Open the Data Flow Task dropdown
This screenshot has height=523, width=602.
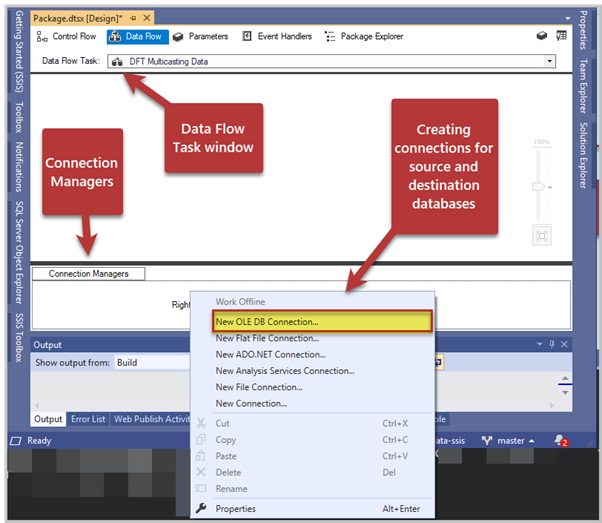[549, 61]
